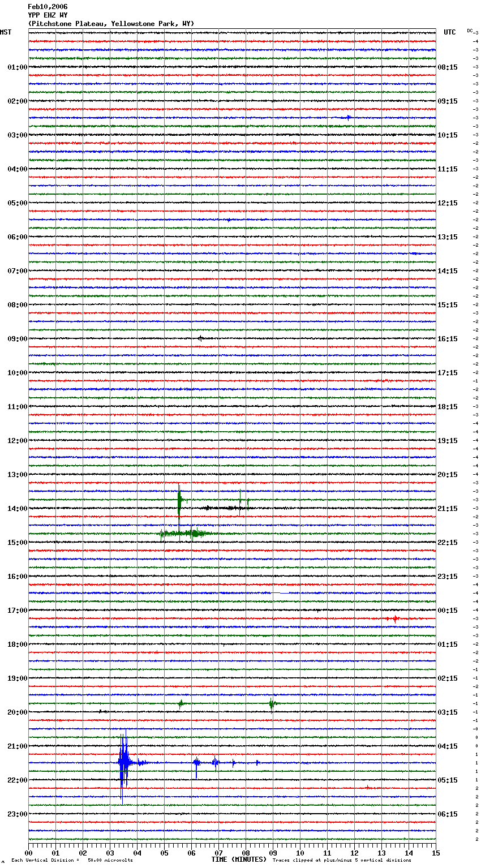Image resolution: width=481 pixels, height=868 pixels.
Task: Select the 01:00 MST time label
Action: (x=18, y=67)
